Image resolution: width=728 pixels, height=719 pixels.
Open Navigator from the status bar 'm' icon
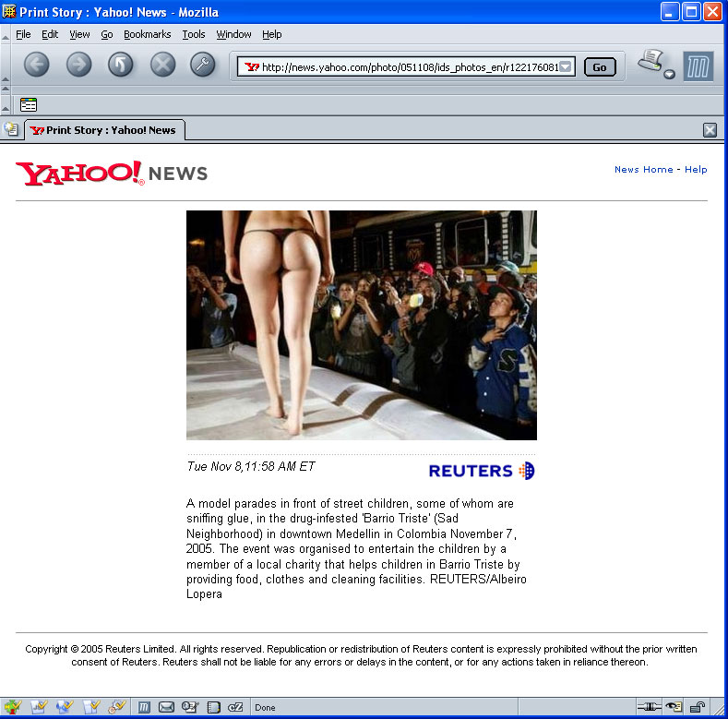point(144,707)
